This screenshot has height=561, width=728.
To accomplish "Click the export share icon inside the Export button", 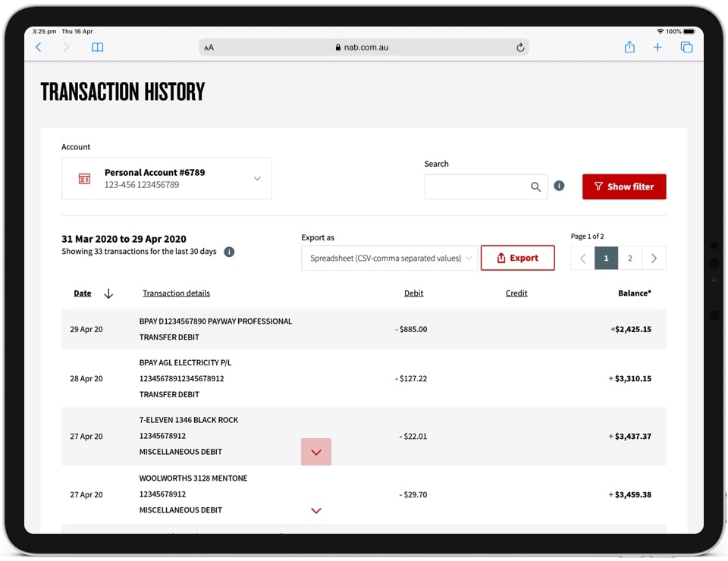I will coord(500,258).
